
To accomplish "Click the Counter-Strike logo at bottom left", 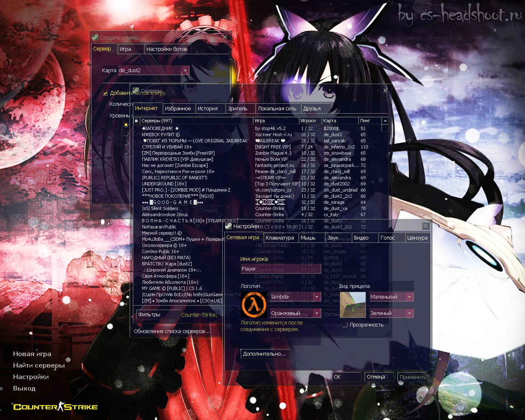I will click(x=55, y=406).
